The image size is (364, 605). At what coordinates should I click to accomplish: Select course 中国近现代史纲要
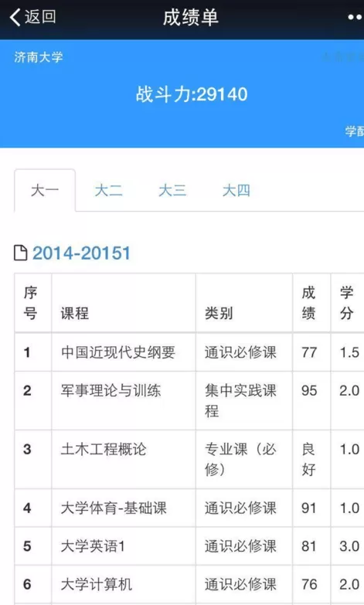117,352
